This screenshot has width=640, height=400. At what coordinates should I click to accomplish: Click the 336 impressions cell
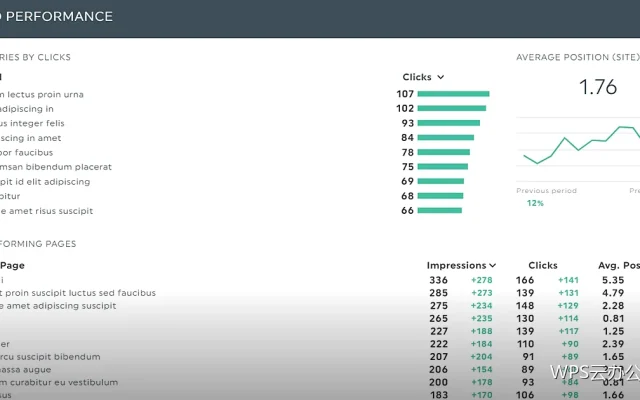point(439,280)
